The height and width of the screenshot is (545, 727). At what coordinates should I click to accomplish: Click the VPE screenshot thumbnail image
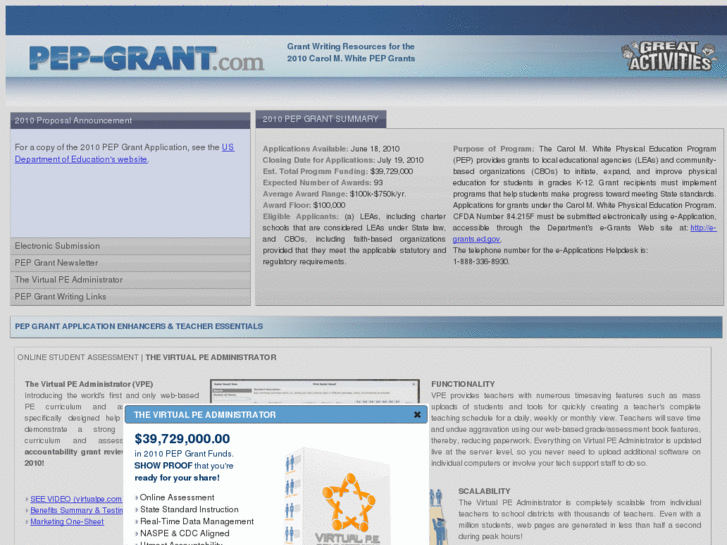coord(315,392)
